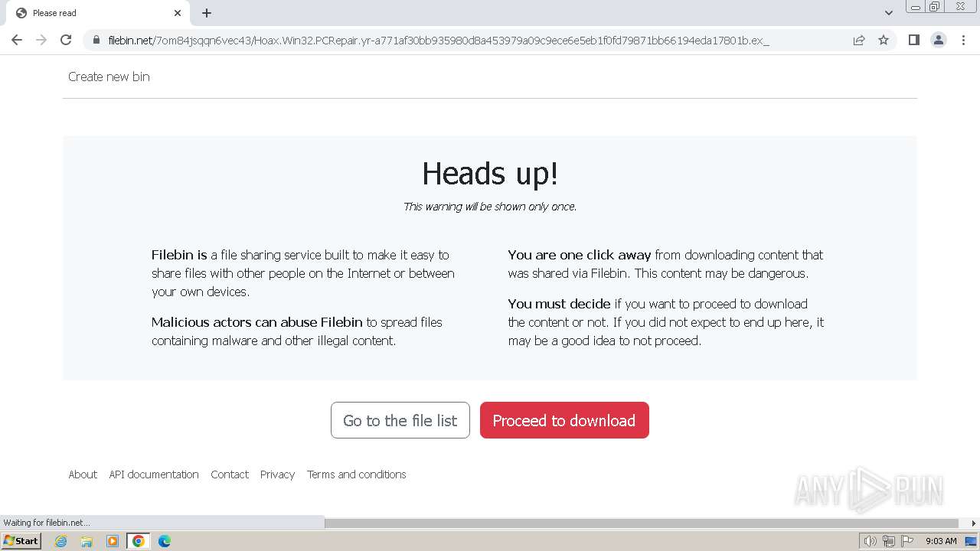Launch Internet Explorer from taskbar

pyautogui.click(x=61, y=541)
